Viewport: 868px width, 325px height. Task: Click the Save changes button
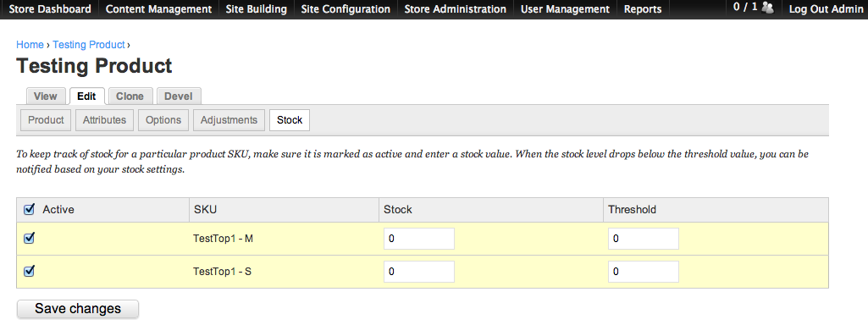78,309
